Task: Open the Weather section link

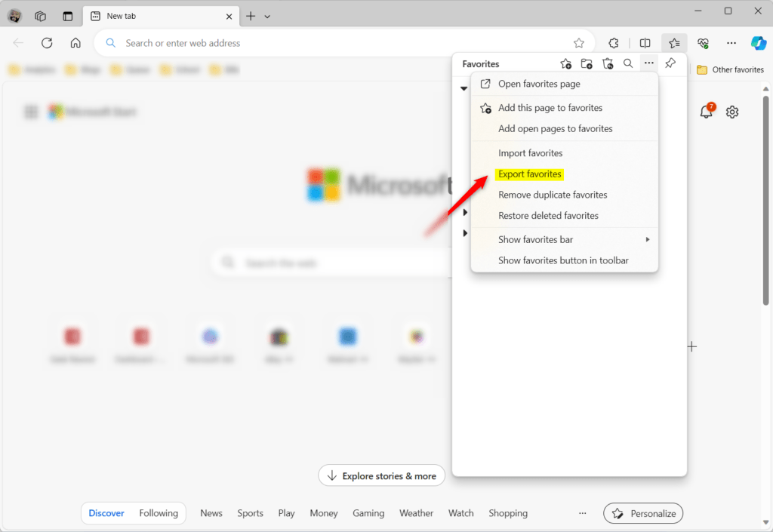Action: pyautogui.click(x=416, y=513)
